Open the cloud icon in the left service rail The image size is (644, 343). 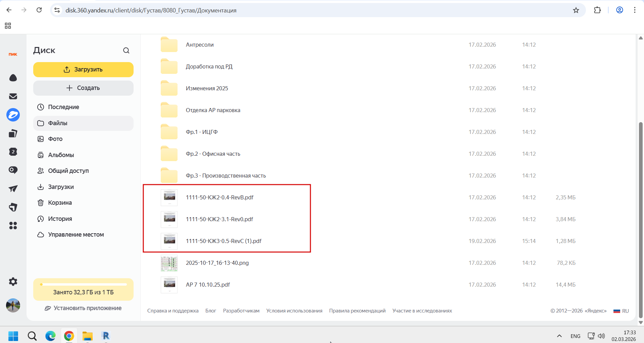pyautogui.click(x=13, y=78)
